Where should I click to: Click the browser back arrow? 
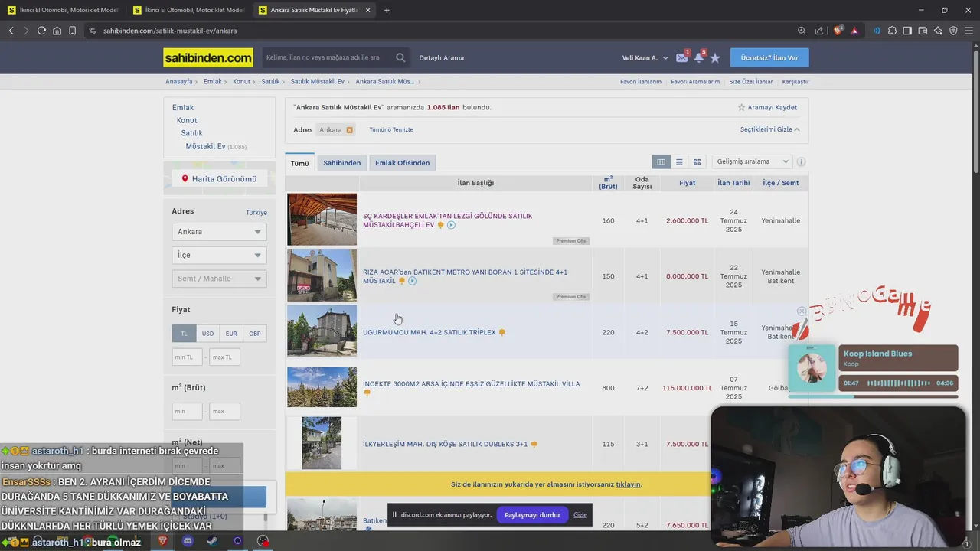(11, 31)
